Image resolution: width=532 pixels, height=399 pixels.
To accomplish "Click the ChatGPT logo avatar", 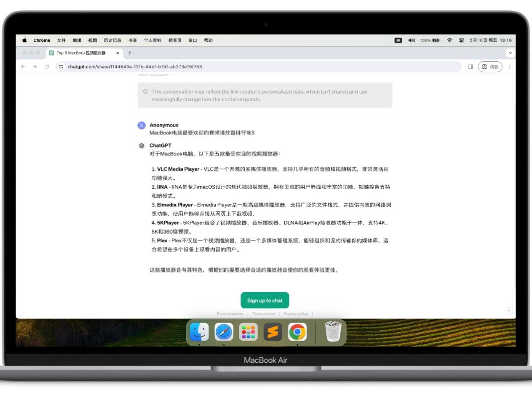I will (x=141, y=145).
